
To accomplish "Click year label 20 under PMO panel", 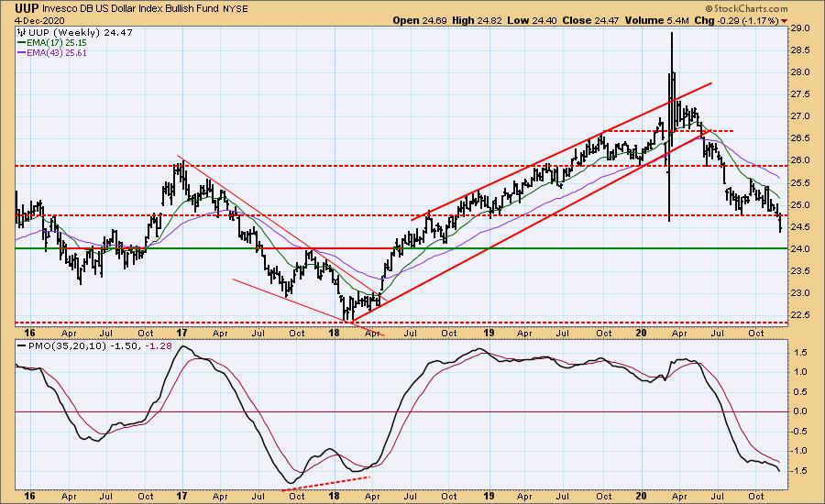I will [641, 496].
